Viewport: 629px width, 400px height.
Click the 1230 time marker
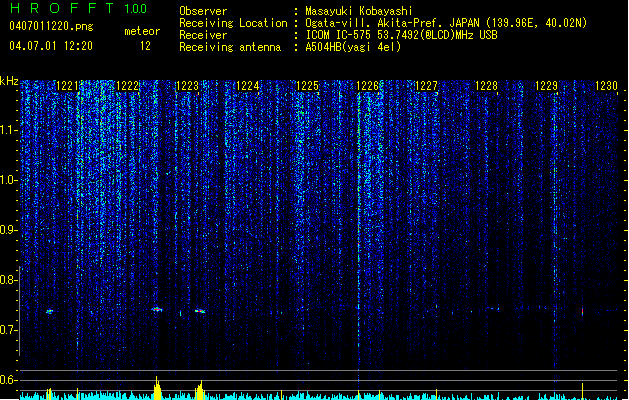point(606,86)
